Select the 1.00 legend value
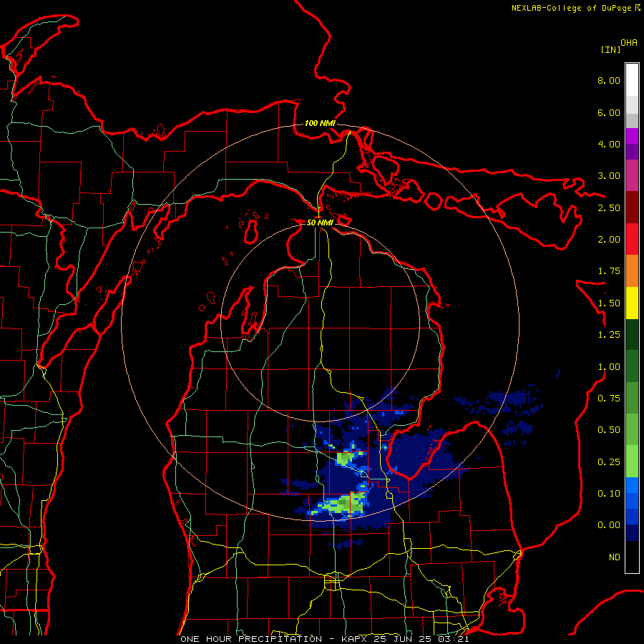Viewport: 644px width, 644px height. 609,367
